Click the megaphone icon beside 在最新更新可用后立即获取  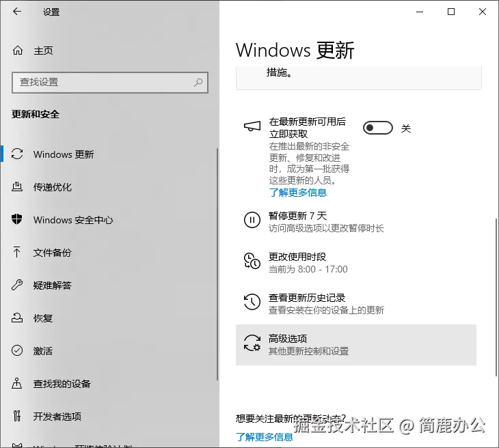[x=252, y=126]
